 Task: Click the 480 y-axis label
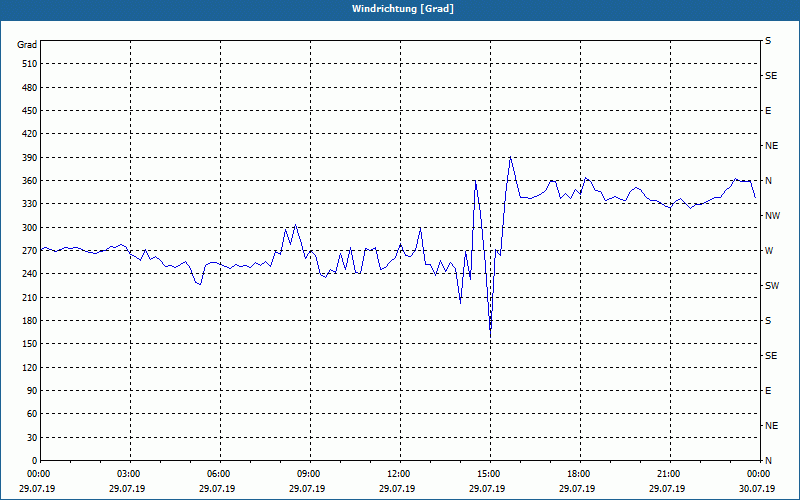[x=29, y=88]
